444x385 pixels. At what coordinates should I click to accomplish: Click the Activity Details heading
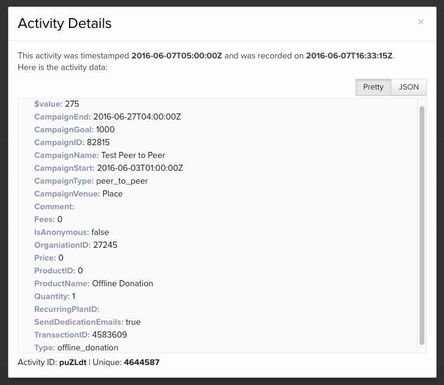pyautogui.click(x=65, y=24)
